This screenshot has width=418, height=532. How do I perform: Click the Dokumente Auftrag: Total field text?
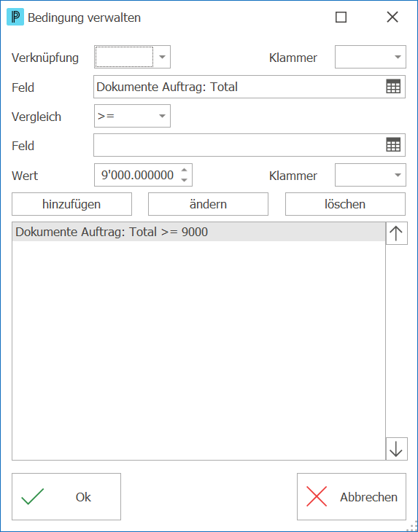click(167, 87)
